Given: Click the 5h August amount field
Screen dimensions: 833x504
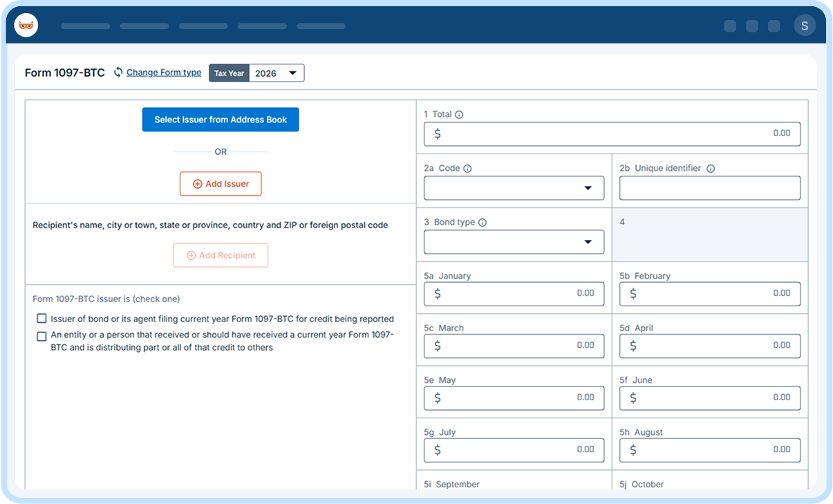Looking at the screenshot, I should (710, 450).
